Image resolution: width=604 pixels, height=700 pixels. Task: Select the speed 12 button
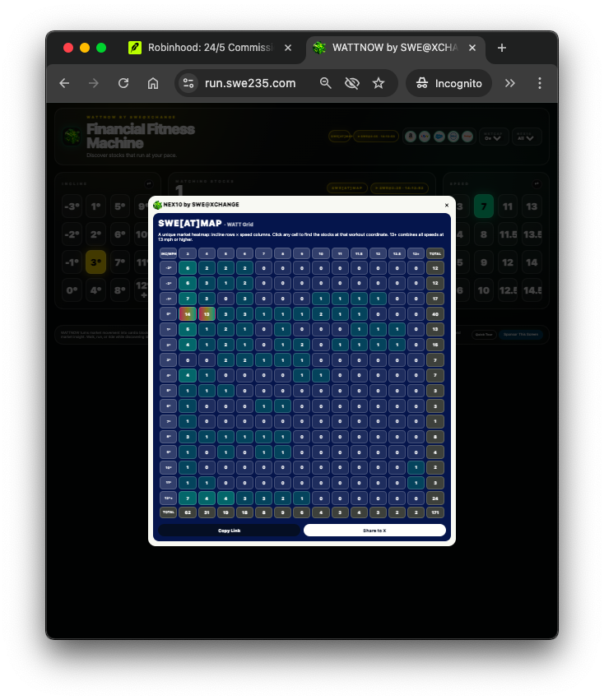[x=508, y=262]
